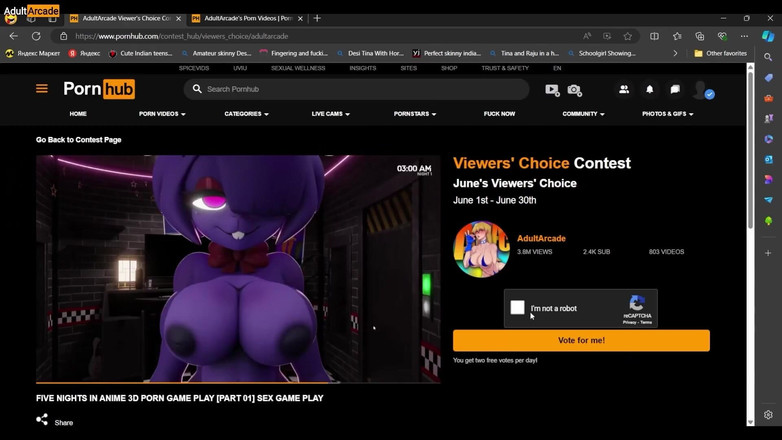Click the camera icon in the header
782x440 pixels.
tap(575, 89)
